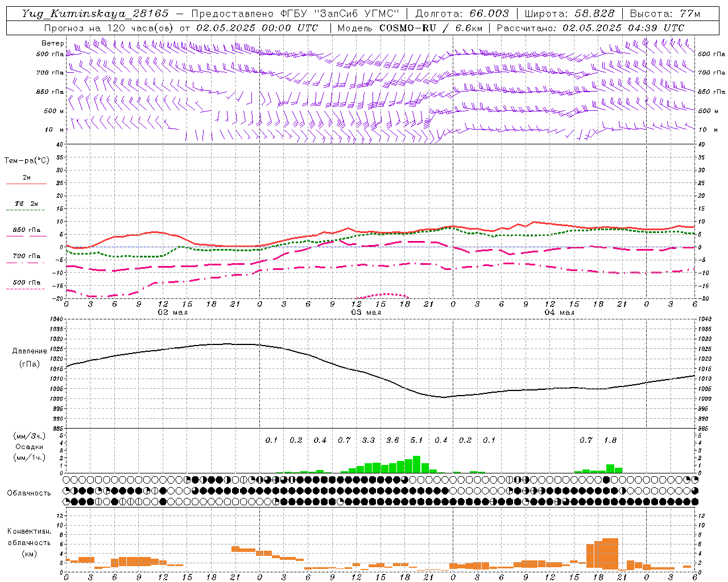Click the 5.1 precipitation total
This screenshot has height=582, width=728.
pos(417,440)
